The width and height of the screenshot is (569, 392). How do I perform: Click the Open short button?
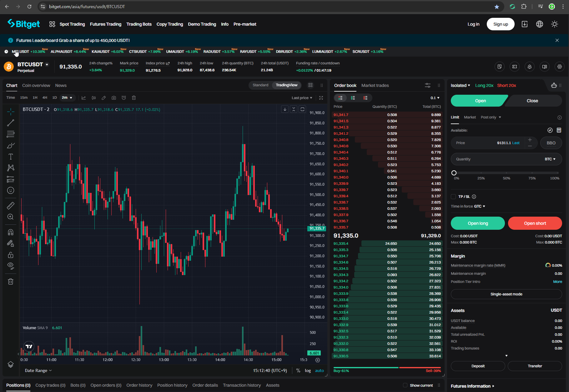coord(535,223)
